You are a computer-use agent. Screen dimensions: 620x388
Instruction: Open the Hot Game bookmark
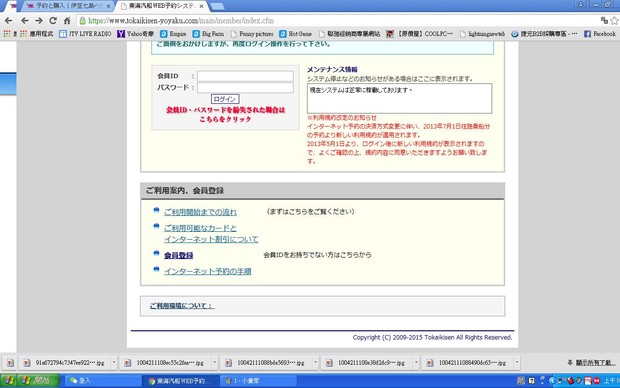pos(295,34)
